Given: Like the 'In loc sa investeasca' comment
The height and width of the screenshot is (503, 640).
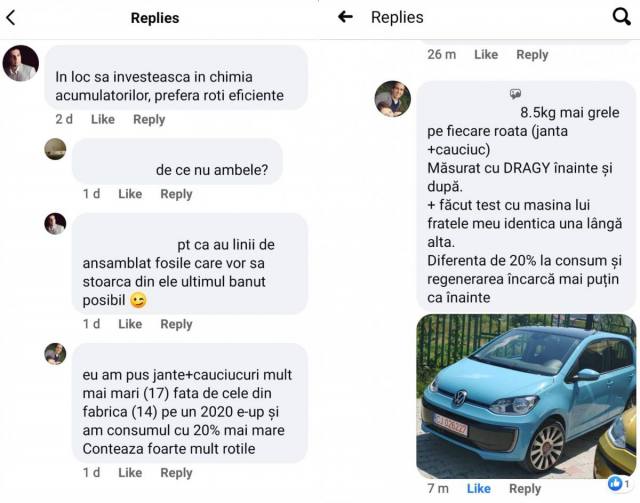Looking at the screenshot, I should pos(102,119).
